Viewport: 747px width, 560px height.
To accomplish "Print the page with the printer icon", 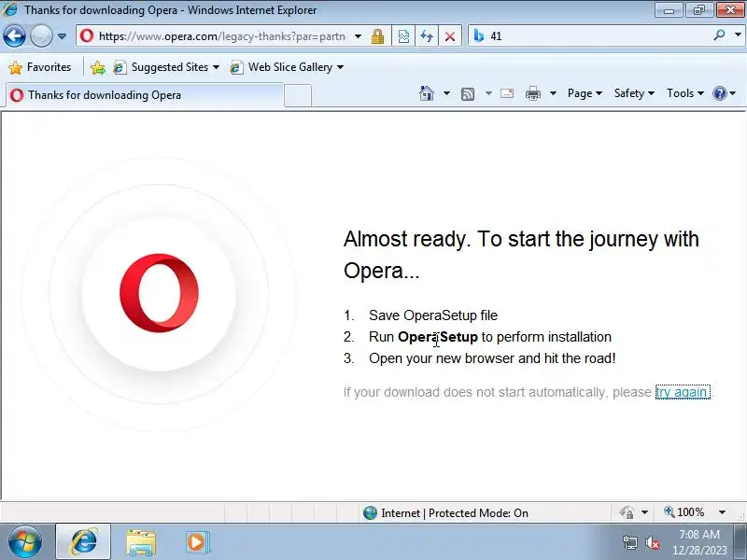I will coord(532,93).
